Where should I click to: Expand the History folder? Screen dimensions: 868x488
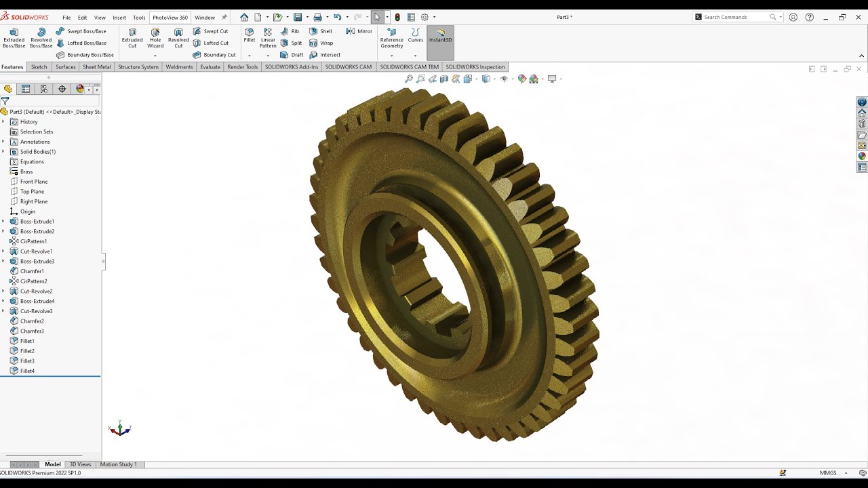click(x=3, y=122)
